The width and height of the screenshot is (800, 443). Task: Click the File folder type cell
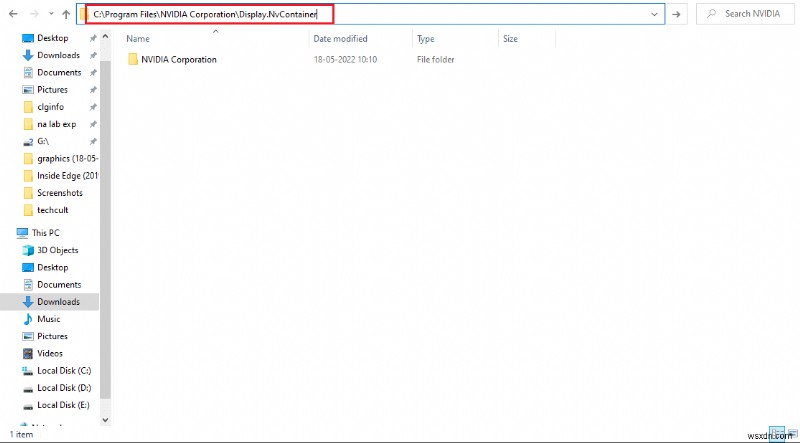click(x=436, y=60)
